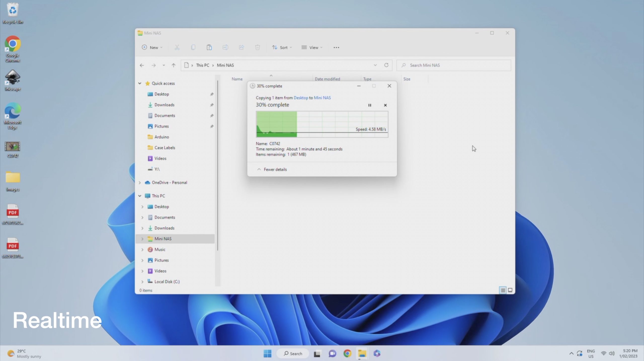
Task: Click the Desktop link in the copy dialog
Action: tap(301, 98)
